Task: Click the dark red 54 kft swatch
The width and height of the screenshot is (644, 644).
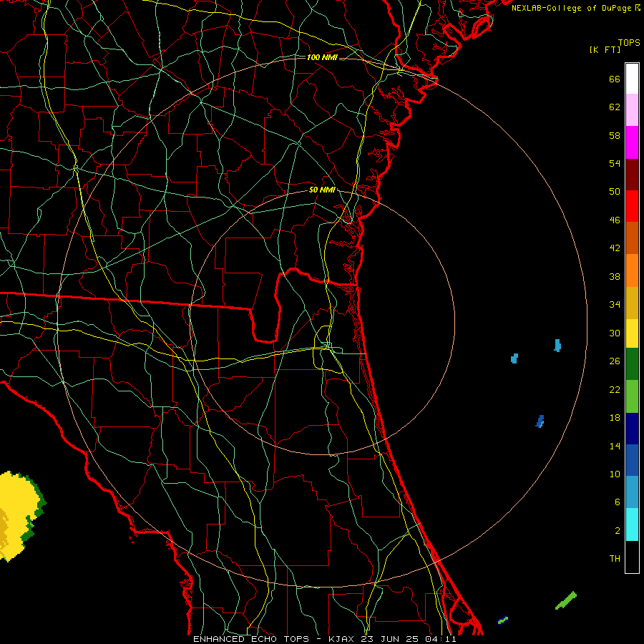Action: coord(632,175)
